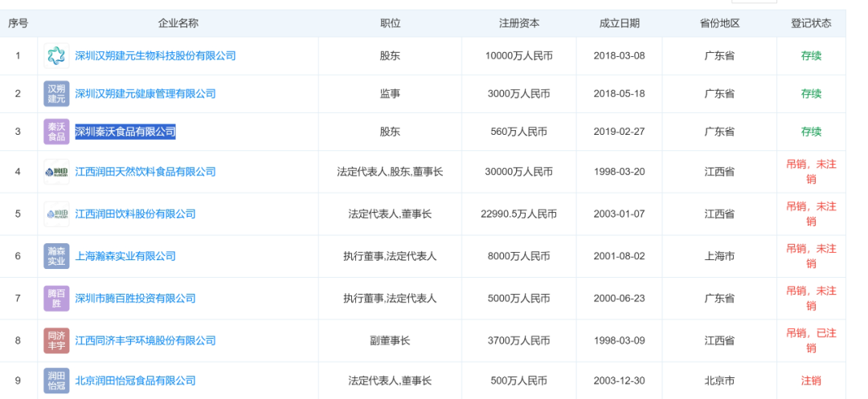Open 江西同济丰宇环境股份有限公司 link
The height and width of the screenshot is (399, 868).
[x=145, y=341]
